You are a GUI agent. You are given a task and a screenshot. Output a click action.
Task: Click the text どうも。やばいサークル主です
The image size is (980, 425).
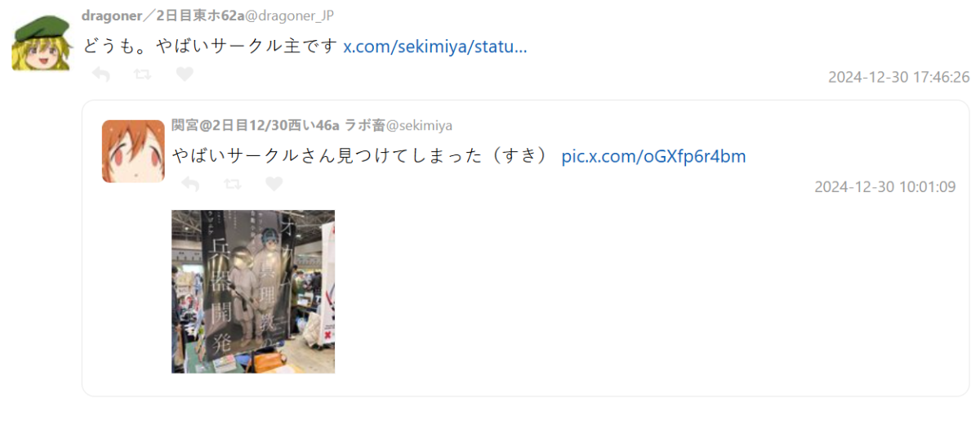(x=210, y=46)
